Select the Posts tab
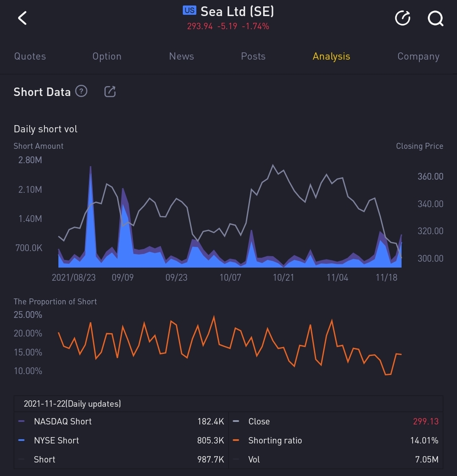The width and height of the screenshot is (457, 476). [253, 56]
